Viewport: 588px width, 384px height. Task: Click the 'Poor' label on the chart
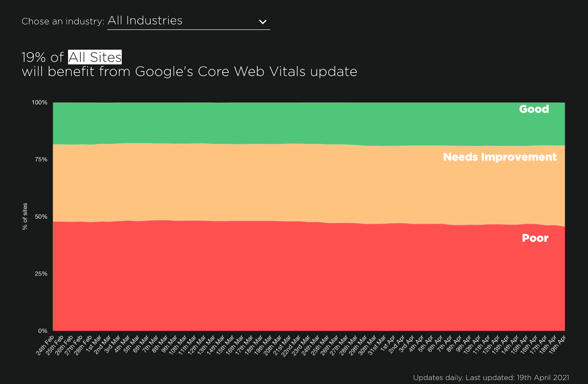click(535, 238)
